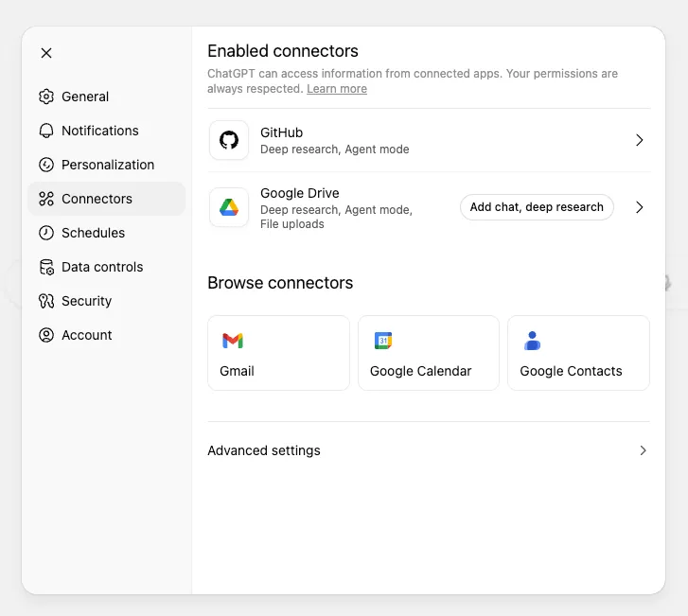This screenshot has width=688, height=616.
Task: Click the GitHub connector name
Action: click(281, 132)
